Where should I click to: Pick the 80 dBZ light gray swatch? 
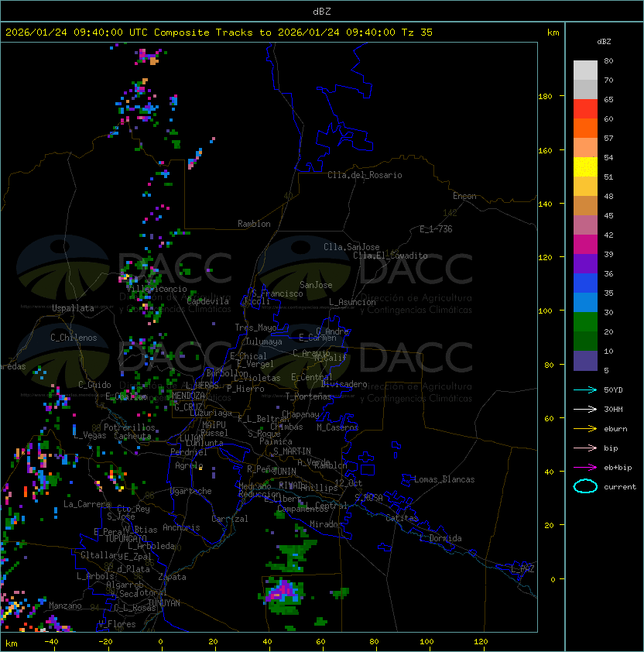point(585,70)
